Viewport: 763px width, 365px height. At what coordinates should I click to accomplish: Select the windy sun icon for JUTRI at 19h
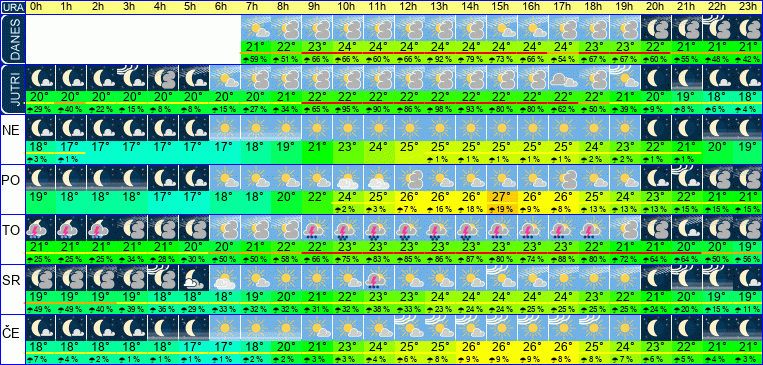[x=624, y=77]
